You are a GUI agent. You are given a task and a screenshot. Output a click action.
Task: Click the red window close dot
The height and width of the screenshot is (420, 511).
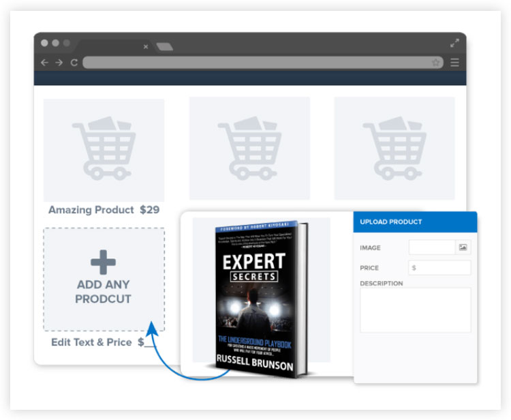[45, 43]
